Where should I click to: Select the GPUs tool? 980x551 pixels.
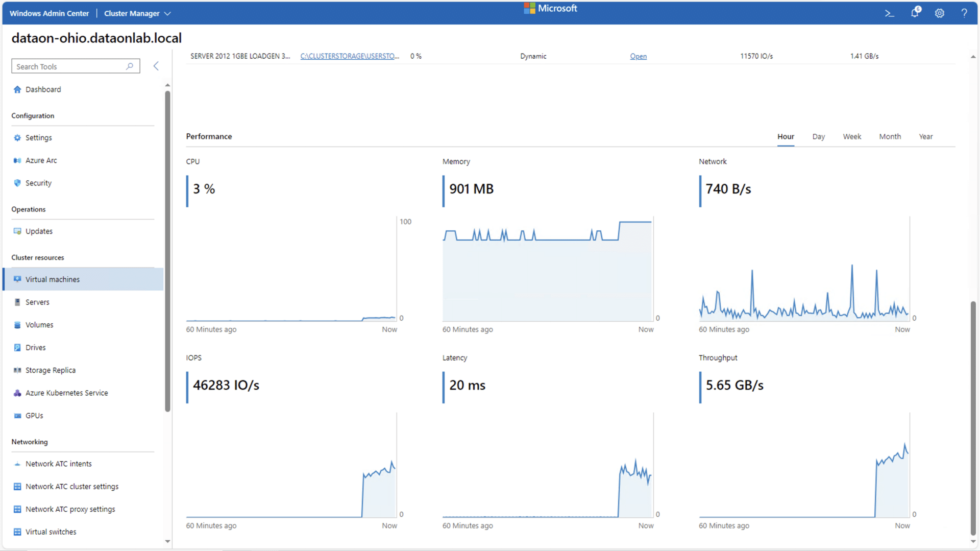(34, 416)
